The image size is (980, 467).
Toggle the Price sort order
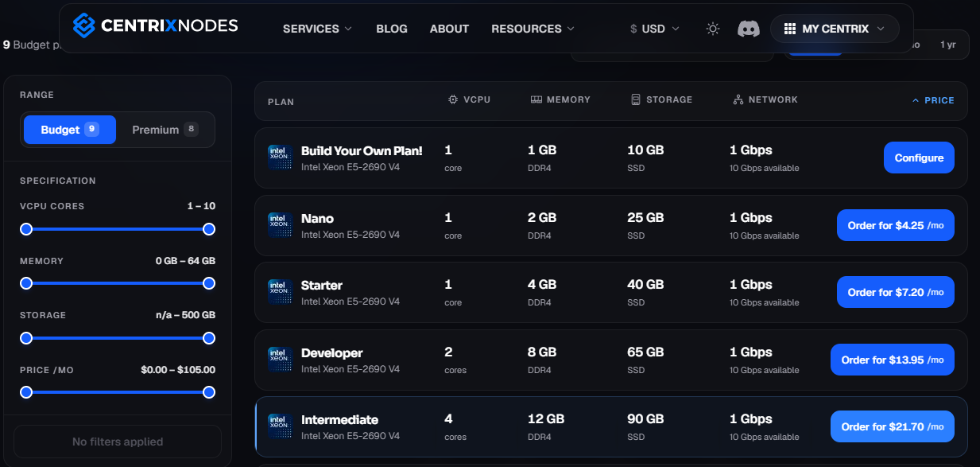click(x=933, y=101)
